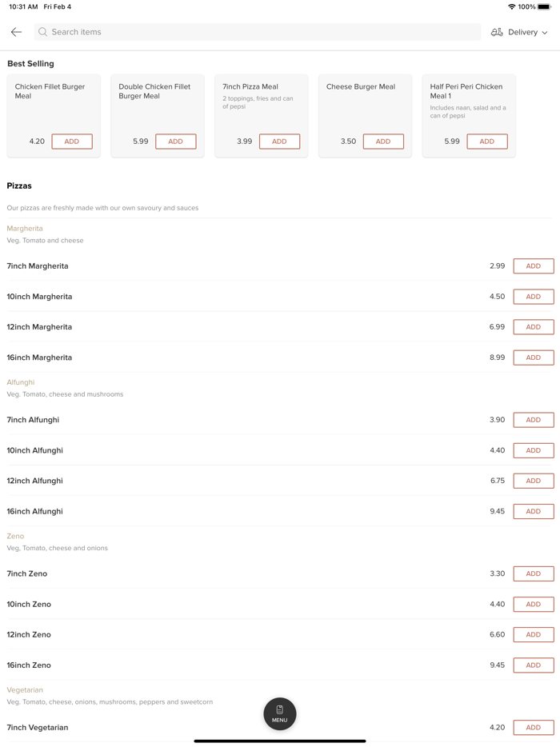Click the search magnifier icon
This screenshot has height=747, width=560.
click(x=43, y=32)
